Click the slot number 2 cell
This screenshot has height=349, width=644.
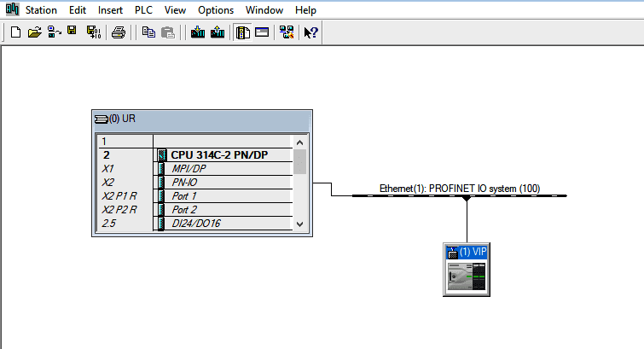pos(125,155)
